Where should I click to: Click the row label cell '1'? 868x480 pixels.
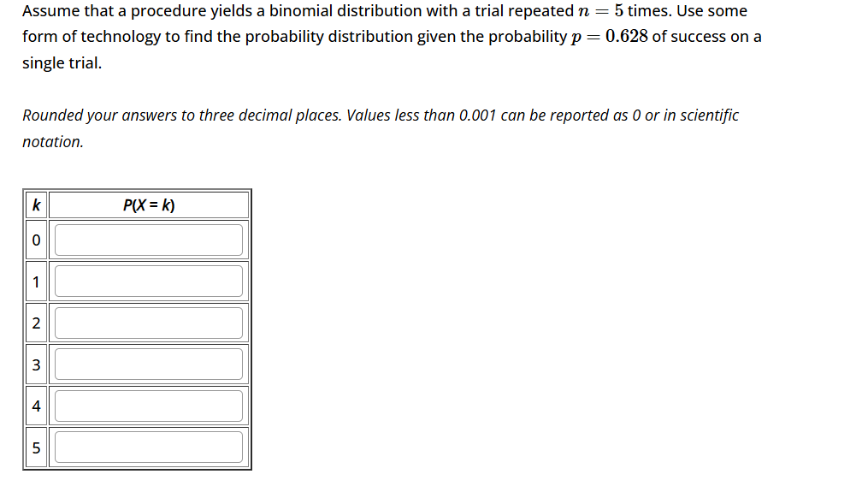coord(35,281)
